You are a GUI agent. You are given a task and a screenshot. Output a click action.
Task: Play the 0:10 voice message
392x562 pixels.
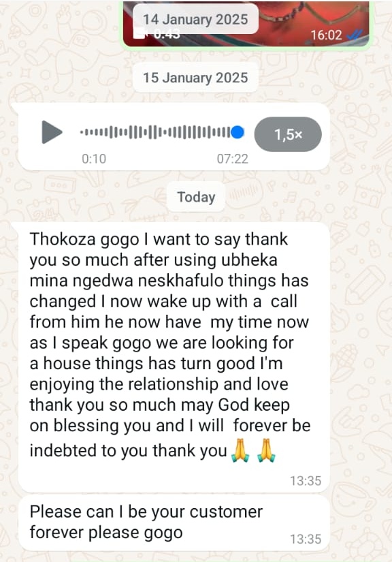click(x=52, y=132)
